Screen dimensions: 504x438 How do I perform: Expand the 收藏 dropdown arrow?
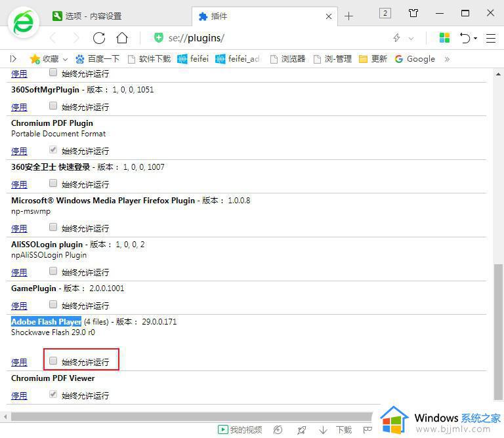pos(65,60)
